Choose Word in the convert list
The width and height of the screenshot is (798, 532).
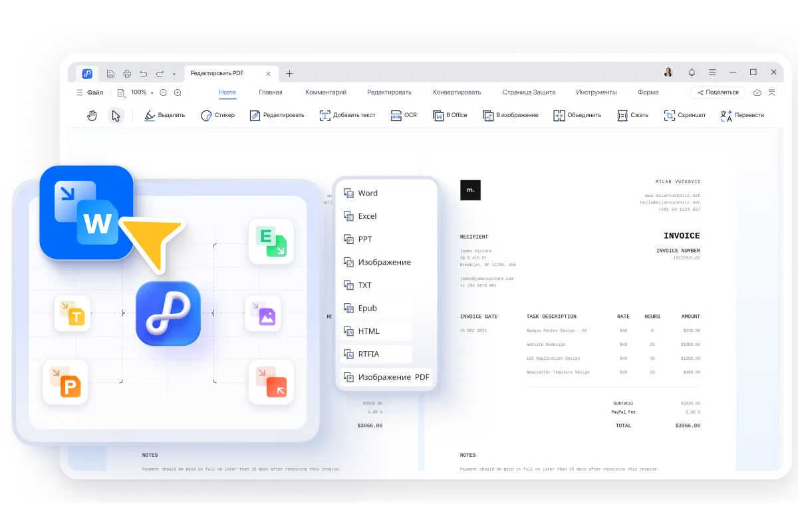pos(366,193)
